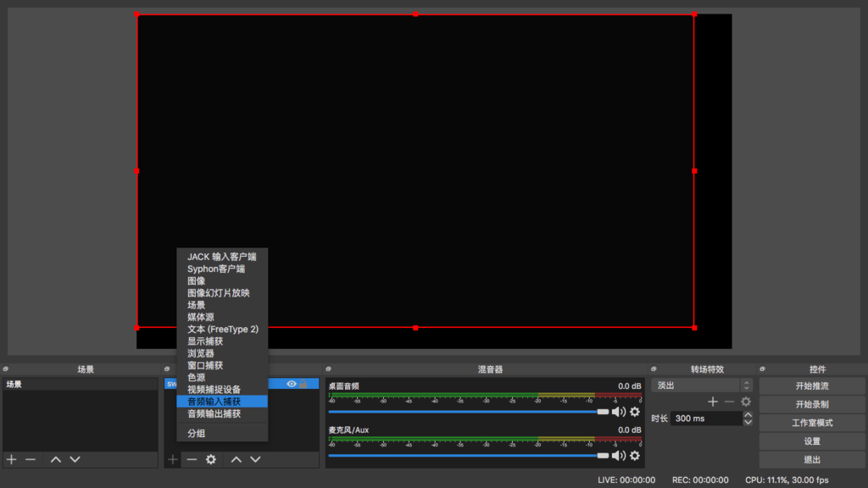Mute 麦克风/Aux with the speaker icon

pyautogui.click(x=620, y=457)
